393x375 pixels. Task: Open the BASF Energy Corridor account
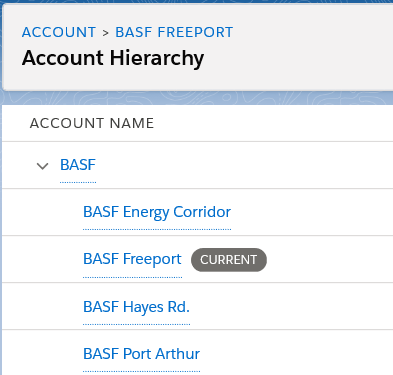tap(157, 212)
